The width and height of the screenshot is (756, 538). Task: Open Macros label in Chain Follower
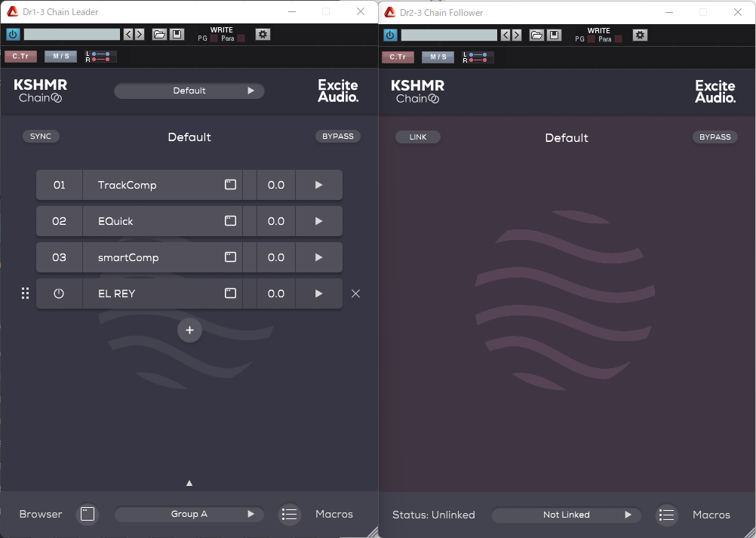click(711, 515)
